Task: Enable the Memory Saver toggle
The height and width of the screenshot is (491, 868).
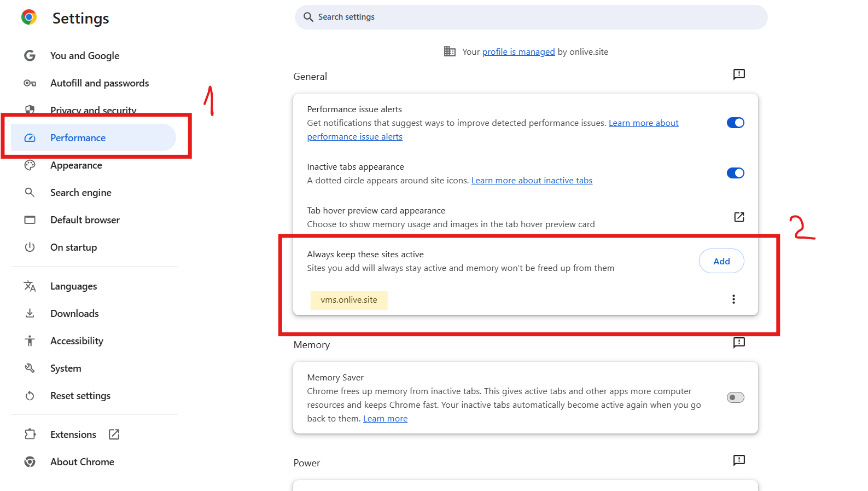Action: [735, 397]
